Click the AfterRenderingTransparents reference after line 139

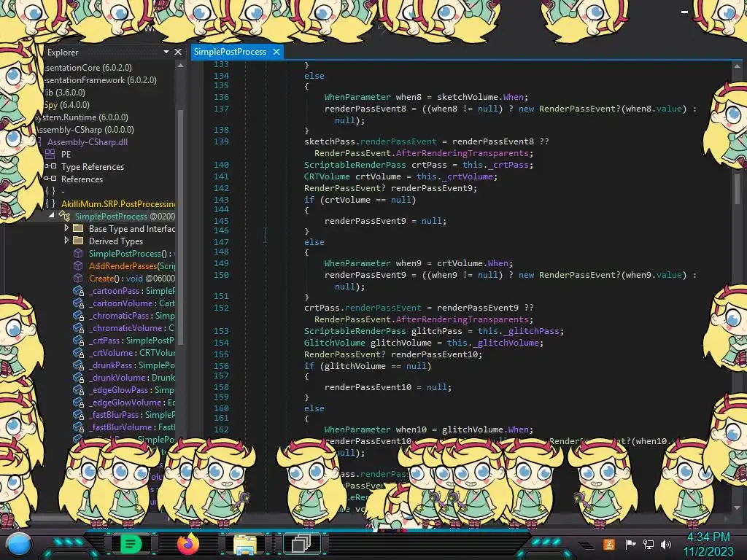462,153
